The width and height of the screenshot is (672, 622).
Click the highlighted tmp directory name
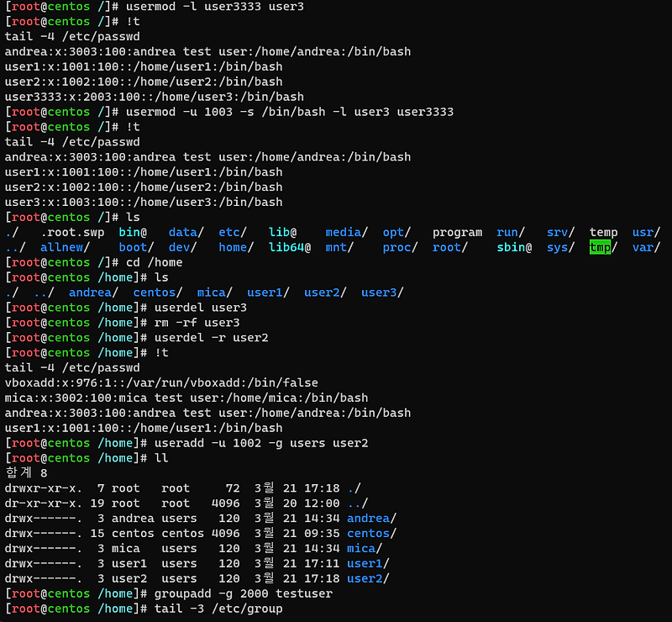coord(600,247)
